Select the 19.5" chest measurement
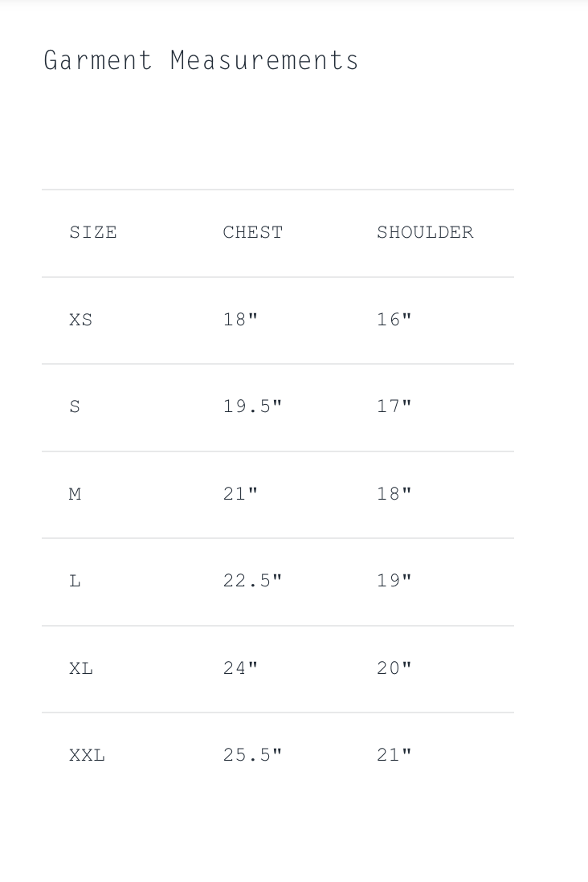Viewport: 588px width, 882px height. (252, 406)
